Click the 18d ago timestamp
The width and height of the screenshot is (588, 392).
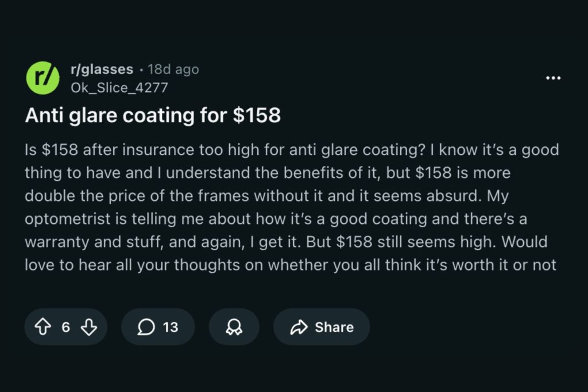point(173,69)
